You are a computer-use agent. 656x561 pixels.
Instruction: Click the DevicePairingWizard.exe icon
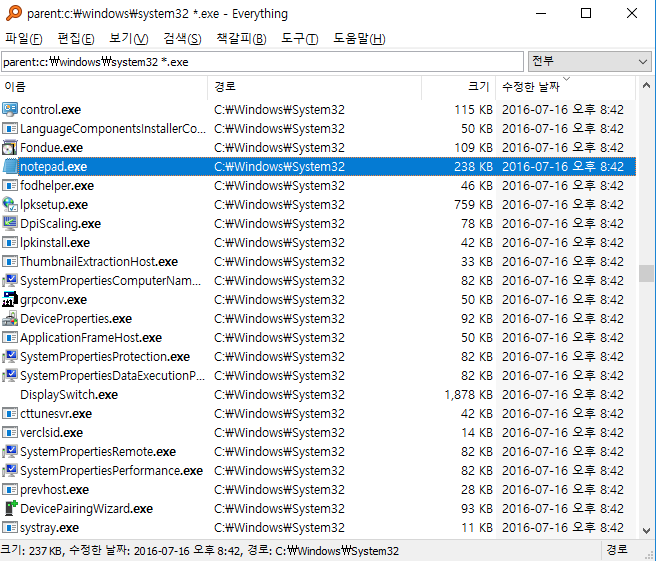pos(10,508)
